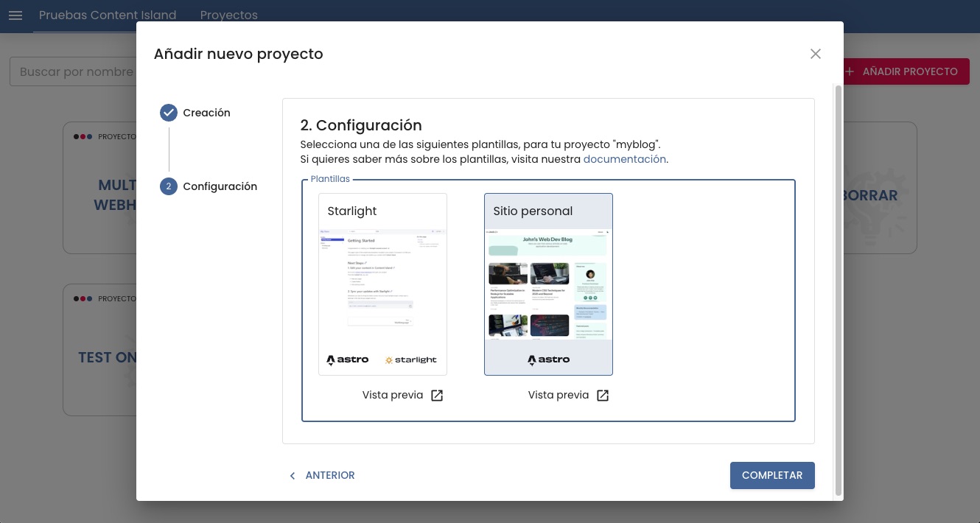The image size is (980, 523).
Task: Click the Configuración step label in the stepper
Action: coord(220,186)
